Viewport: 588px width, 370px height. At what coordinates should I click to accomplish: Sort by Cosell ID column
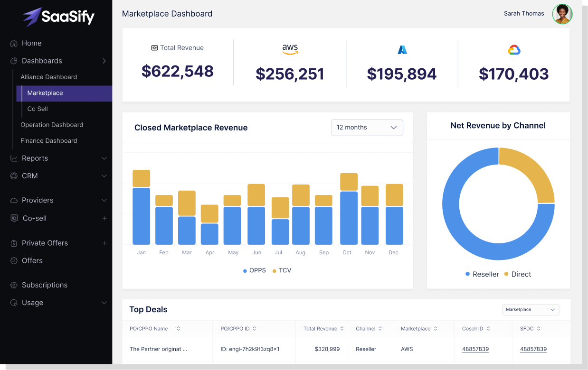(488, 329)
